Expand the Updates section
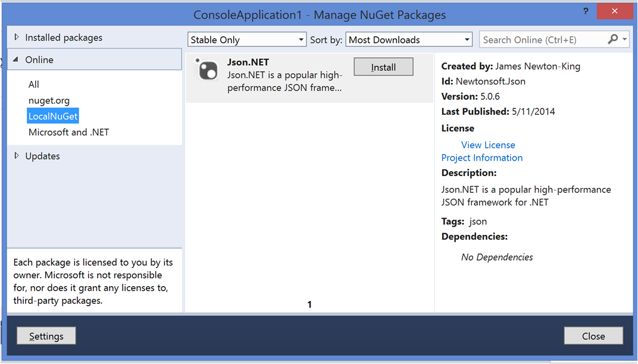 pyautogui.click(x=17, y=156)
